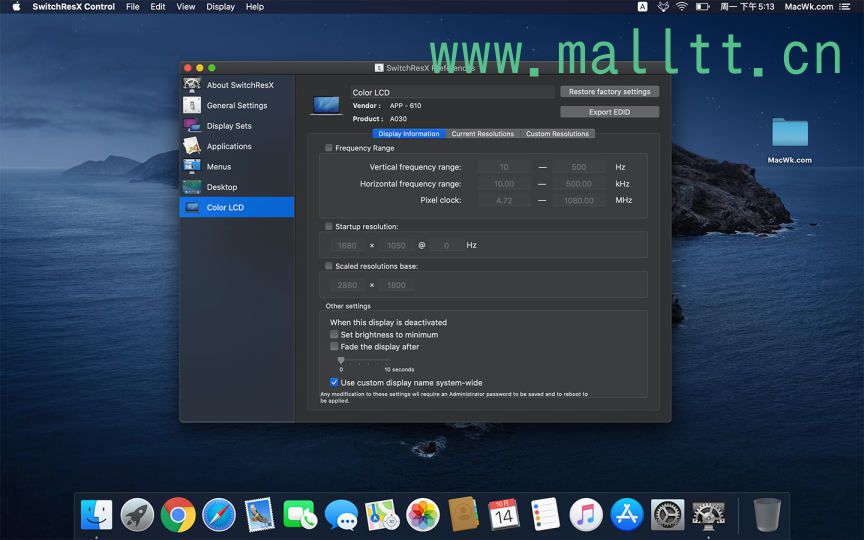Open SwitchResX icon in dock
Viewport: 864px width, 540px height.
(708, 515)
